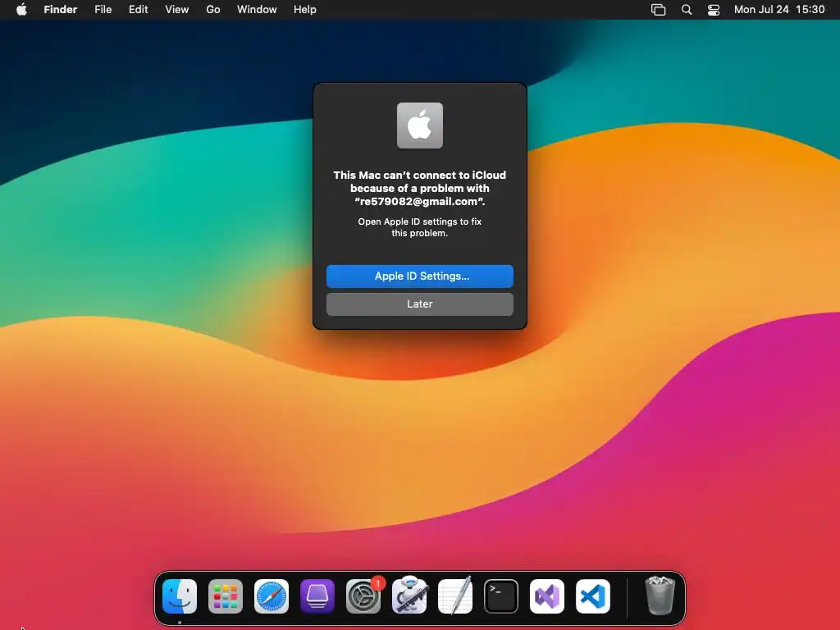The height and width of the screenshot is (630, 840).
Task: Launch Terminal from the Dock
Action: coord(501,596)
